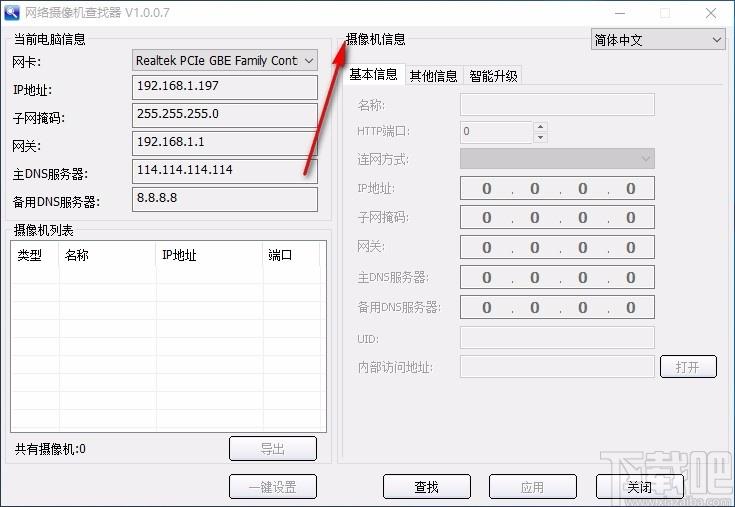
Task: Click the camera 网关 octet field
Action: pyautogui.click(x=557, y=247)
